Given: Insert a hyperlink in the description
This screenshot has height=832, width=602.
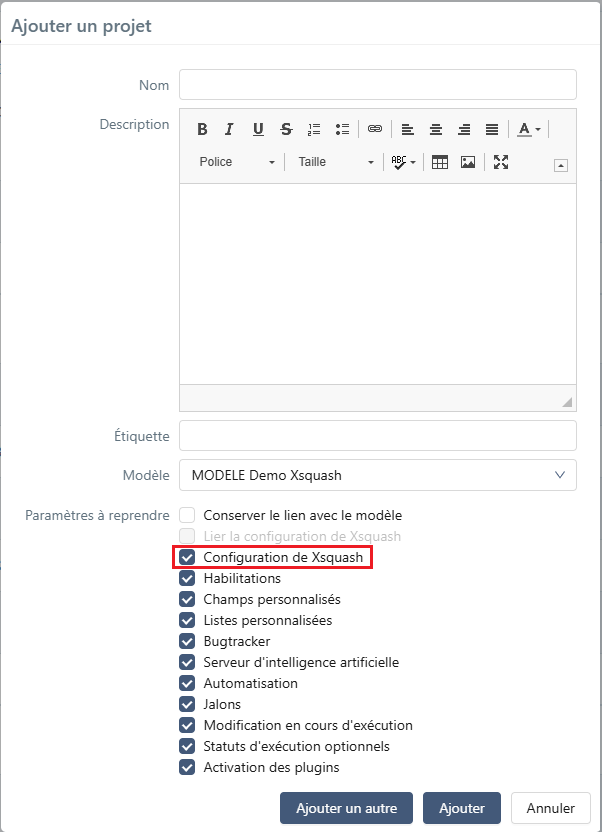Looking at the screenshot, I should [375, 129].
